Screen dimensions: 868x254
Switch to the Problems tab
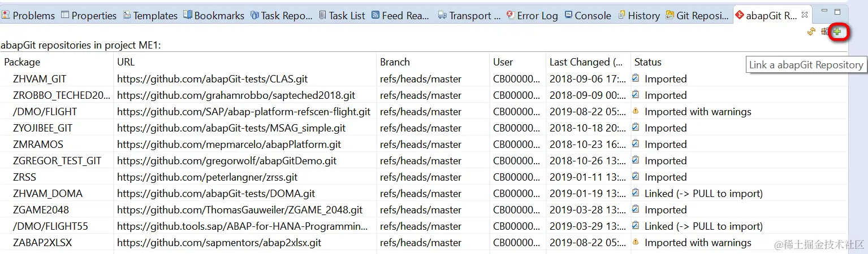pos(28,16)
